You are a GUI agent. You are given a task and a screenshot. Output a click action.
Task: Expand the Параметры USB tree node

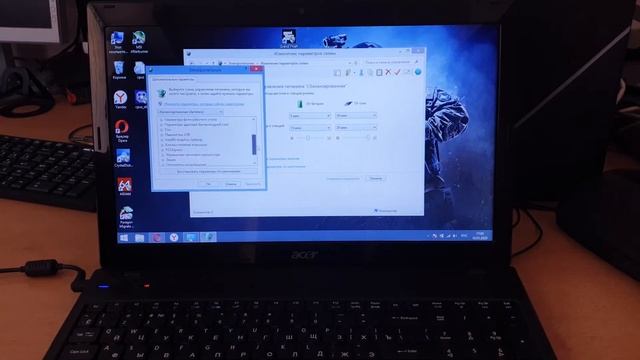click(x=162, y=135)
